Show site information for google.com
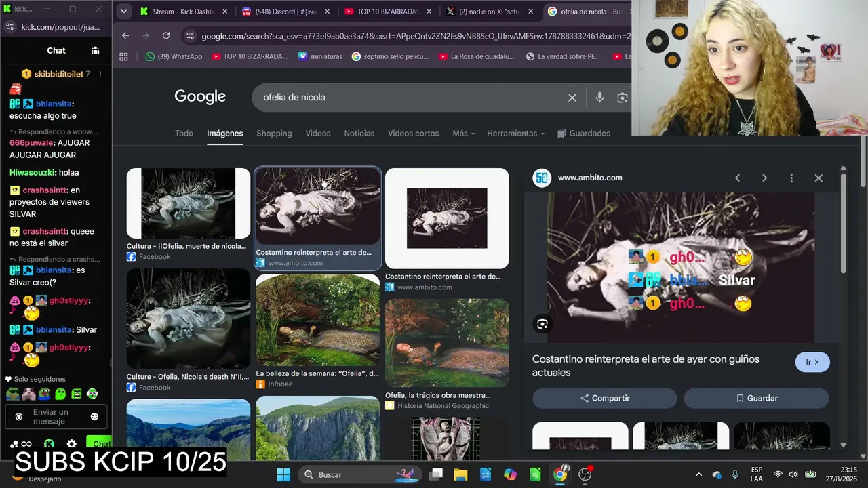 click(x=189, y=36)
